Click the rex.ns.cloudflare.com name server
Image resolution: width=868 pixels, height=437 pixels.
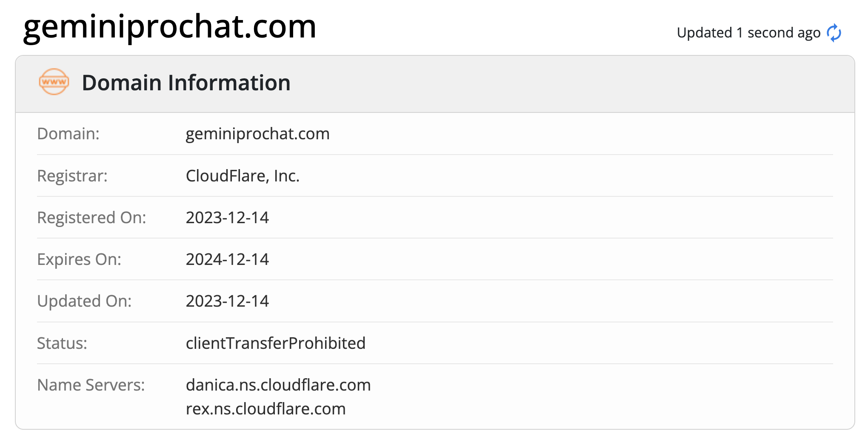pyautogui.click(x=266, y=408)
